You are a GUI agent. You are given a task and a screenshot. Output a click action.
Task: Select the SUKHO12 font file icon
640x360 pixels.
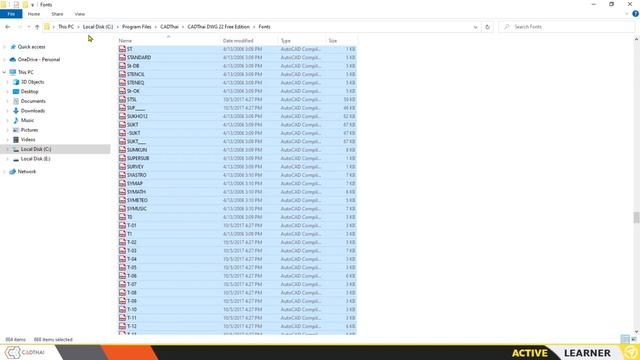(122, 116)
